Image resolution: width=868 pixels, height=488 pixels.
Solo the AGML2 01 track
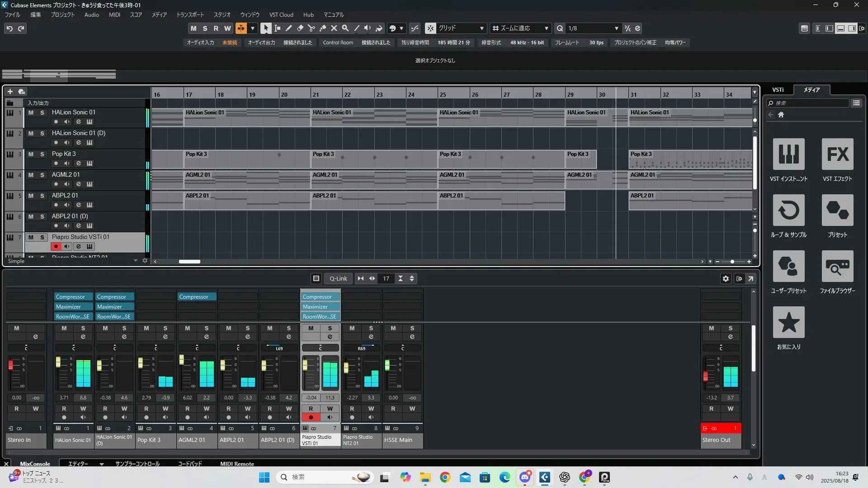click(42, 175)
